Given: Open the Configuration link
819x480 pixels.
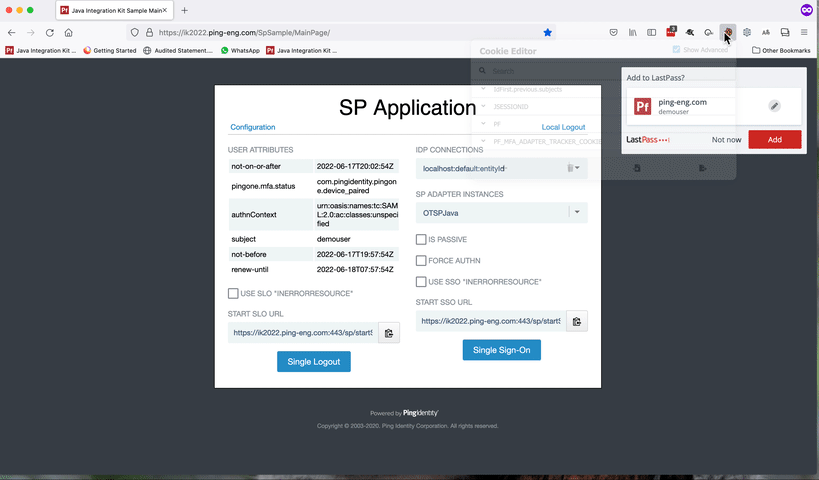Looking at the screenshot, I should (253, 127).
